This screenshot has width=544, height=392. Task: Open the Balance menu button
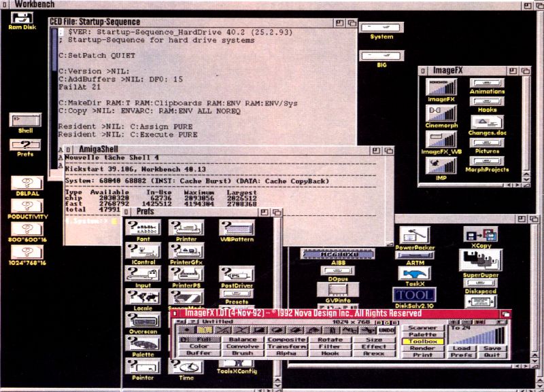(x=243, y=339)
